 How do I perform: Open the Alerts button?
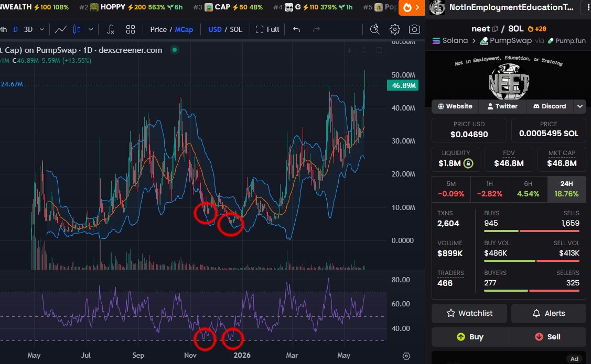coord(549,313)
